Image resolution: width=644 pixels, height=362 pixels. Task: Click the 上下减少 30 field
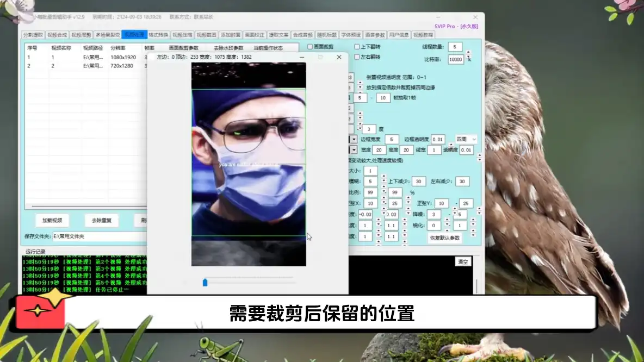(418, 182)
